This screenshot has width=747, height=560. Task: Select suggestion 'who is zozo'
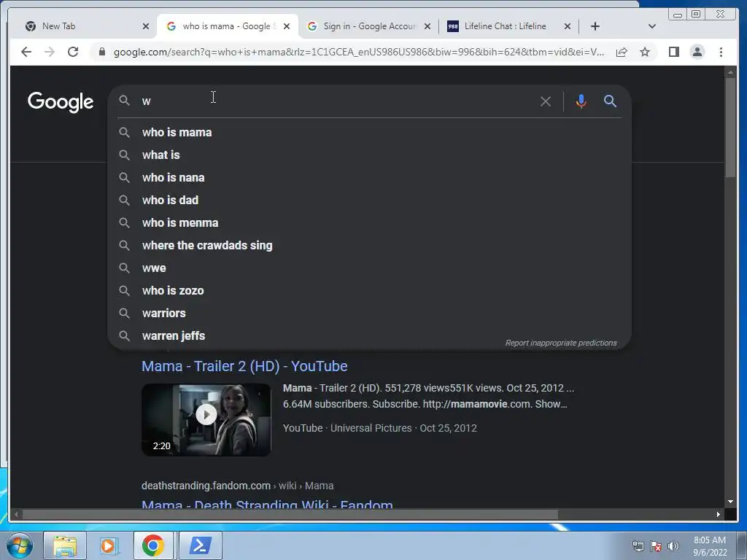click(x=369, y=290)
